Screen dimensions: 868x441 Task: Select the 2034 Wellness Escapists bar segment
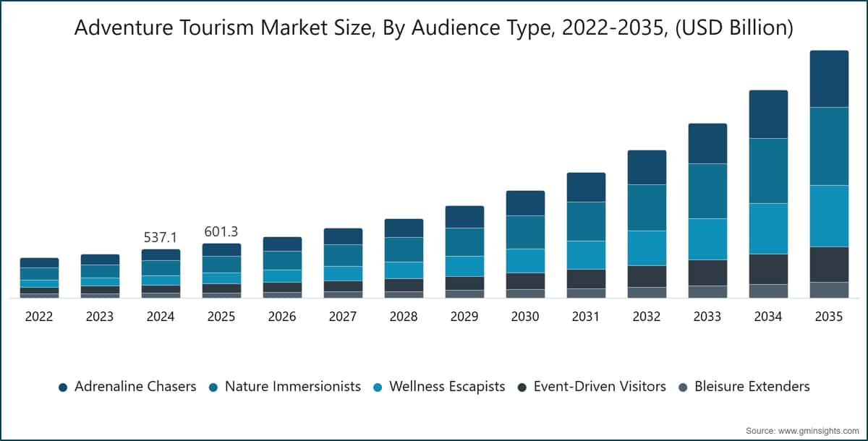(x=768, y=228)
